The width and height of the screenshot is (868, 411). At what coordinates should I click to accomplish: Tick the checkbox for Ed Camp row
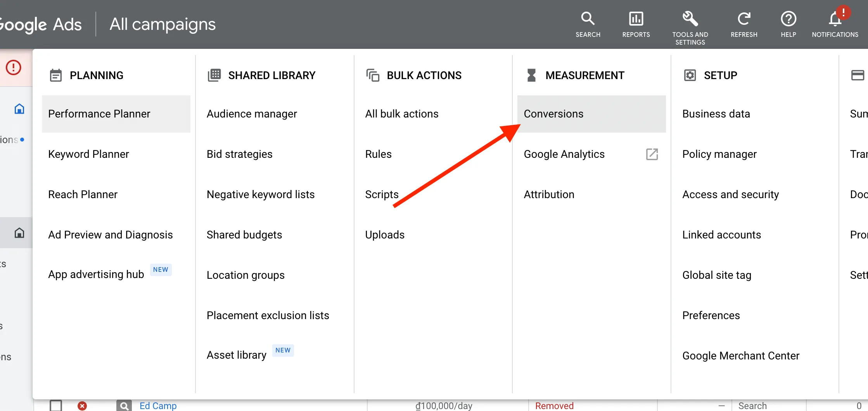tap(56, 406)
